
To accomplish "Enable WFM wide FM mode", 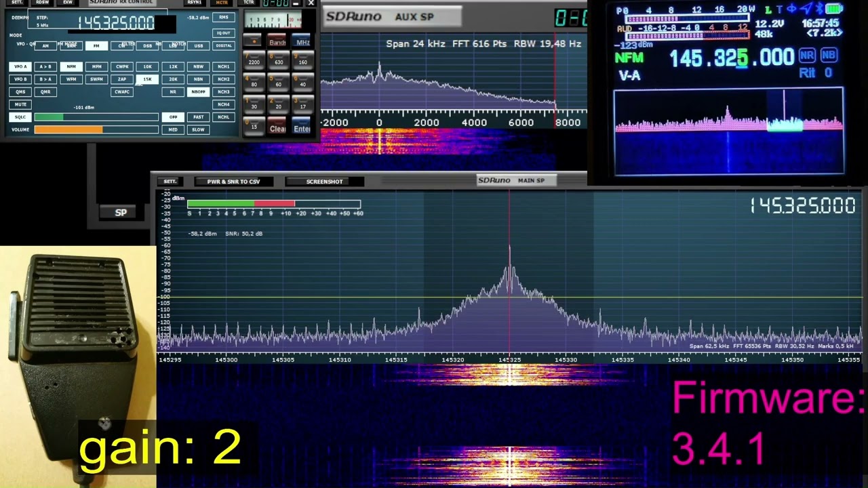I will click(x=71, y=79).
